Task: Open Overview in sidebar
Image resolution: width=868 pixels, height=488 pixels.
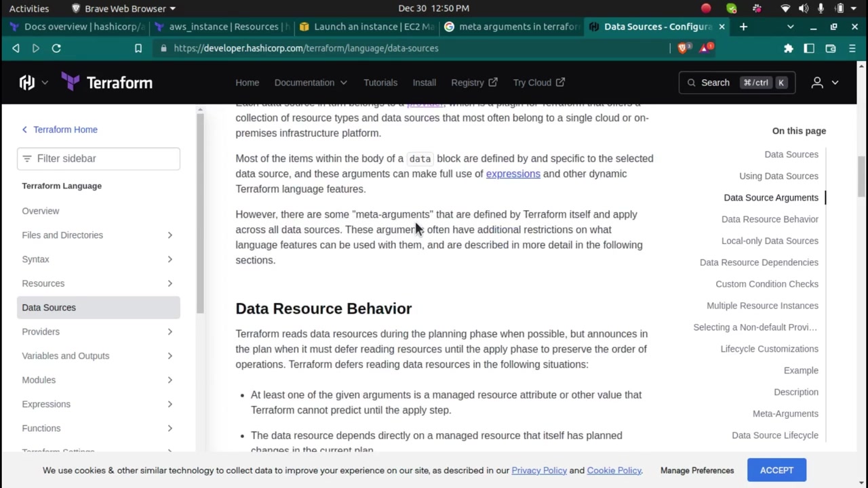Action: [x=41, y=211]
